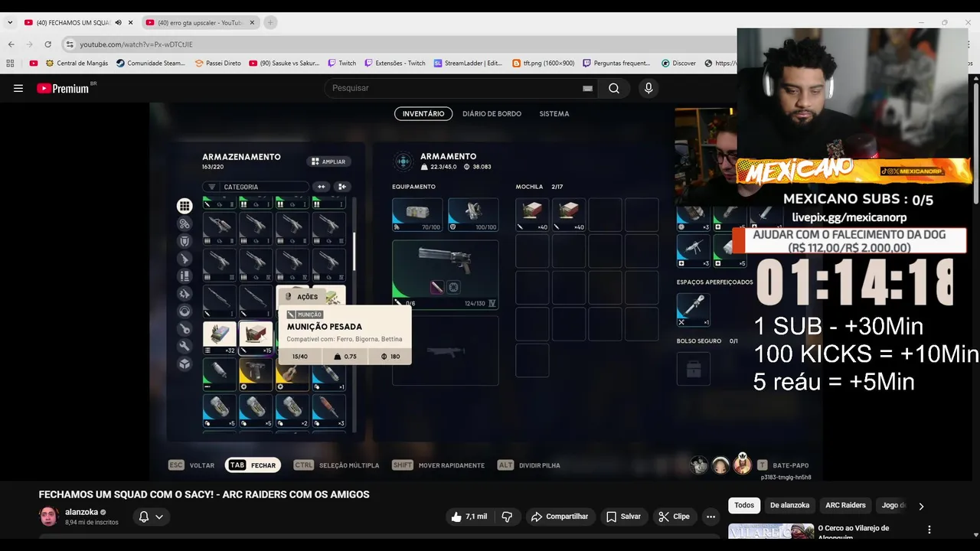Switch to erro gta upscaler tab
This screenshot has width=980, height=551.
[201, 23]
